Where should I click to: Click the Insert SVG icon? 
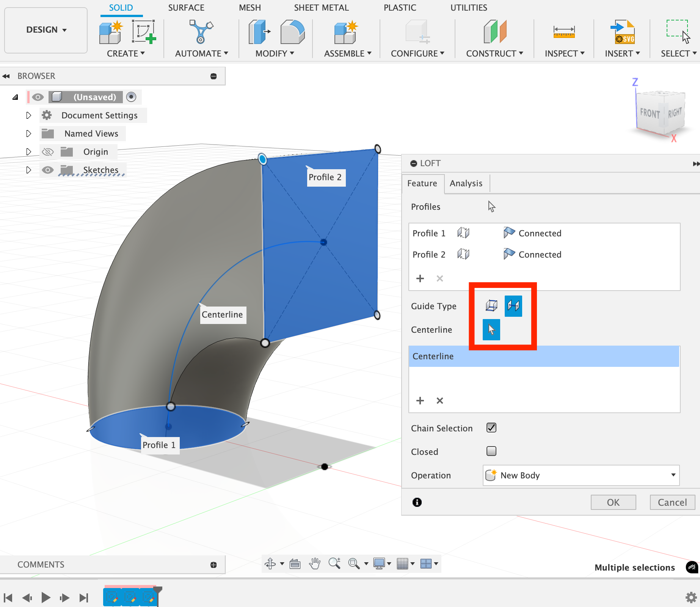tap(622, 32)
